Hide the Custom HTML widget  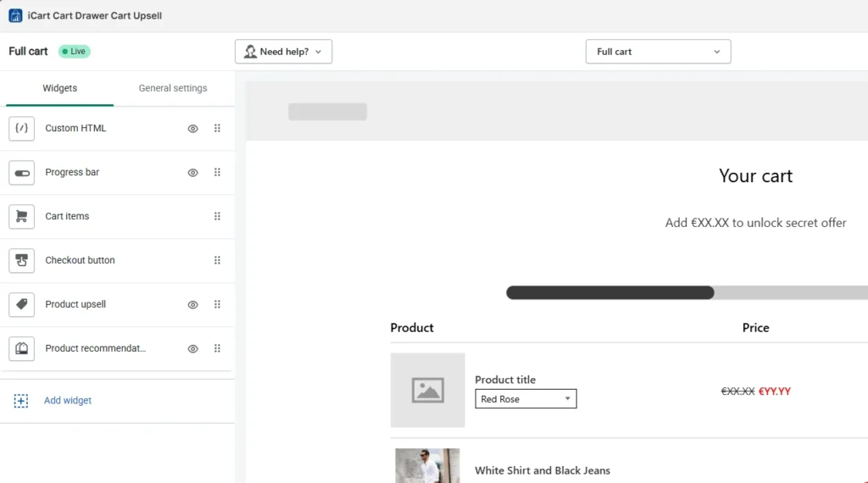coord(192,129)
